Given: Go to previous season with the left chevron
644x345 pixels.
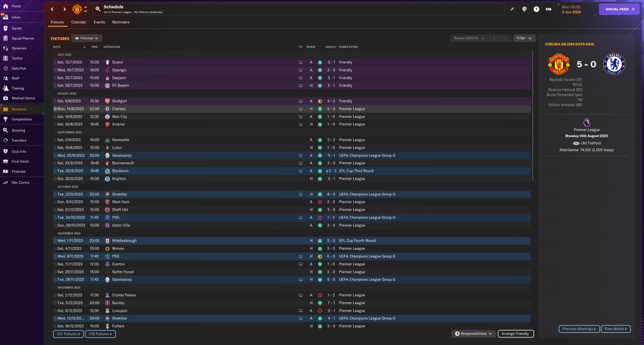Looking at the screenshot, I should coord(495,38).
